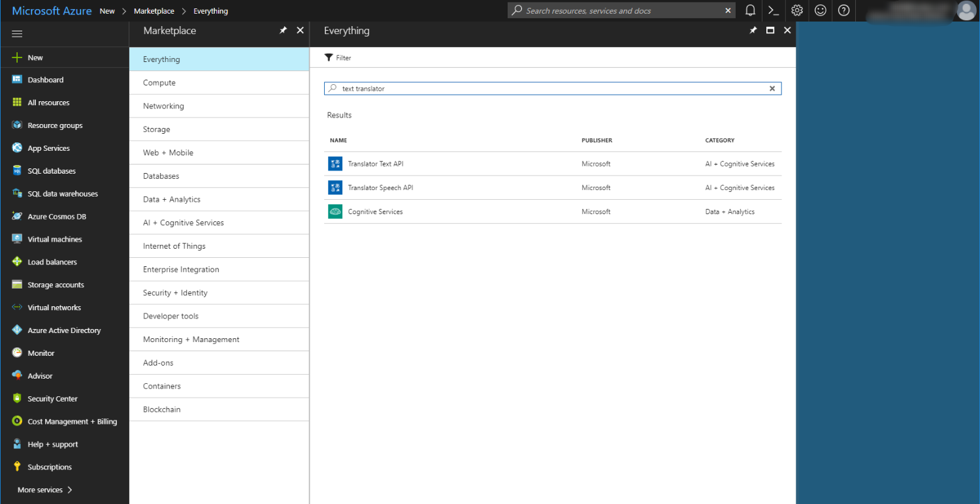Select Blockchain category
The width and height of the screenshot is (980, 504).
(219, 409)
